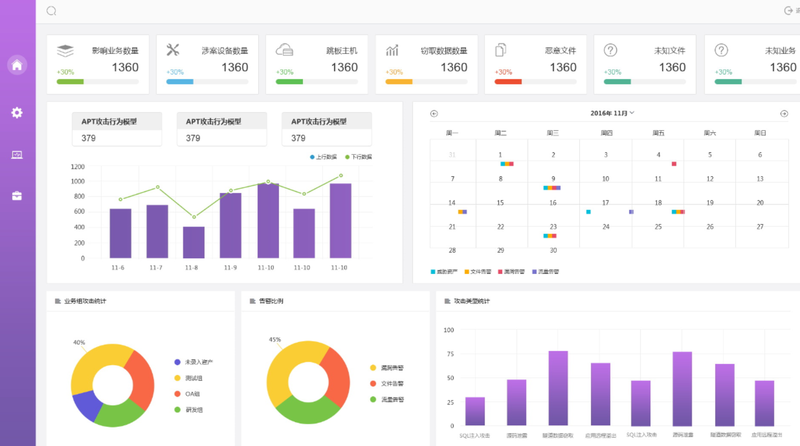
Task: Toggle 研发组 in the pie legend
Action: (x=188, y=409)
